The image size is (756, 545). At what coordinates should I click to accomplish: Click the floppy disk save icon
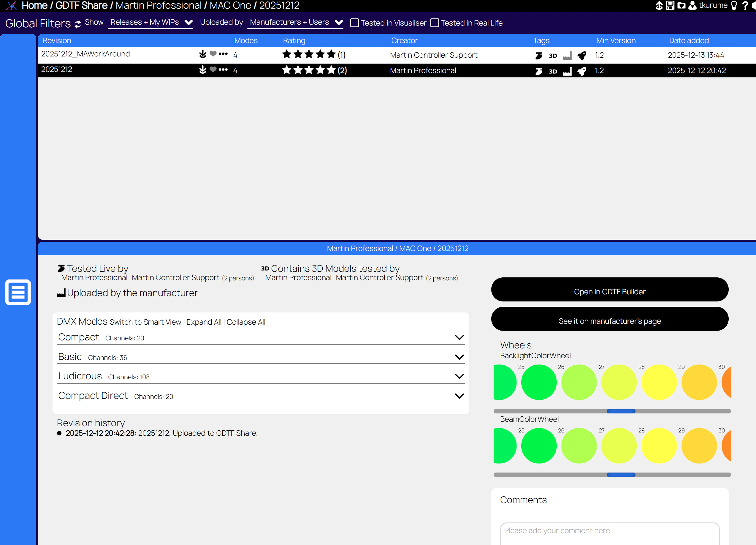(670, 6)
